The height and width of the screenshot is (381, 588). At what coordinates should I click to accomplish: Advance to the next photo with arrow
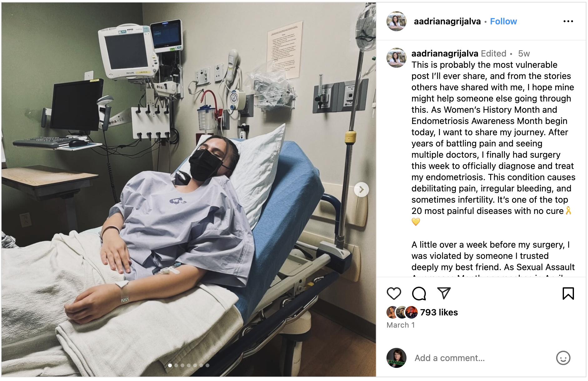(361, 190)
